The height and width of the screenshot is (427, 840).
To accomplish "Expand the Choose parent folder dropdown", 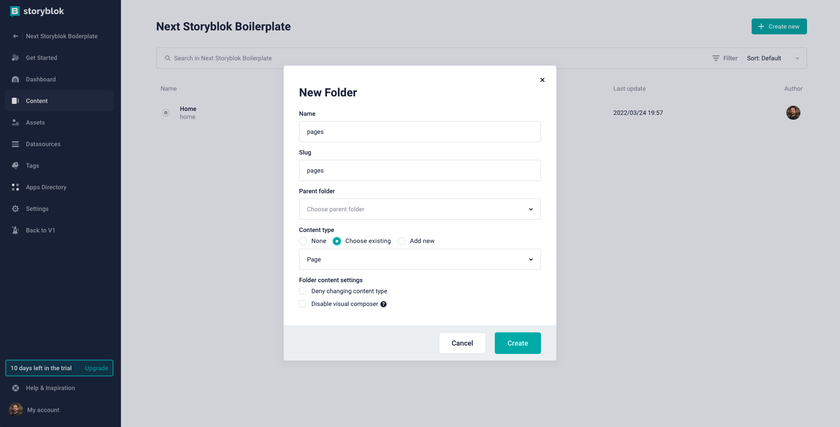I will click(x=419, y=209).
